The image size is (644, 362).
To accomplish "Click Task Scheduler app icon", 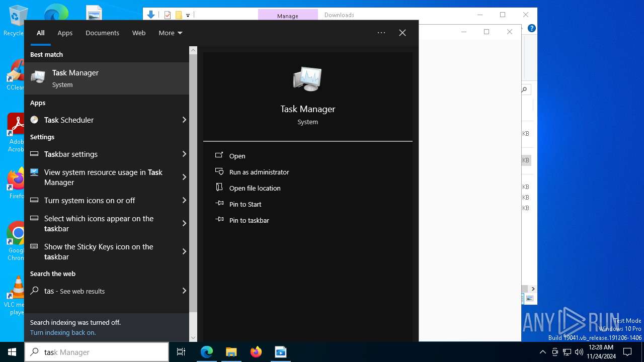I will point(34,120).
